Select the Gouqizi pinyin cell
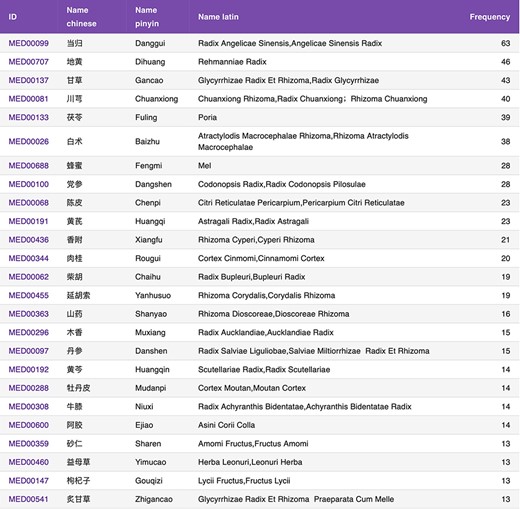This screenshot has width=520, height=509. click(149, 481)
